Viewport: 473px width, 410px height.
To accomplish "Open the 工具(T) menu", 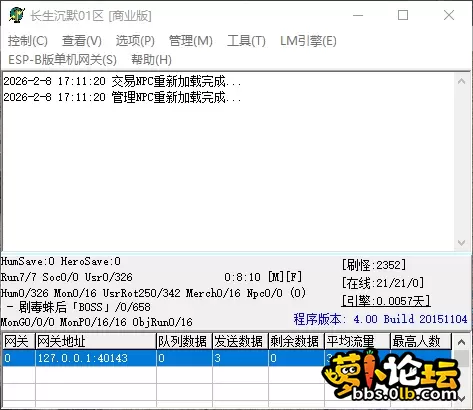I will tap(246, 41).
